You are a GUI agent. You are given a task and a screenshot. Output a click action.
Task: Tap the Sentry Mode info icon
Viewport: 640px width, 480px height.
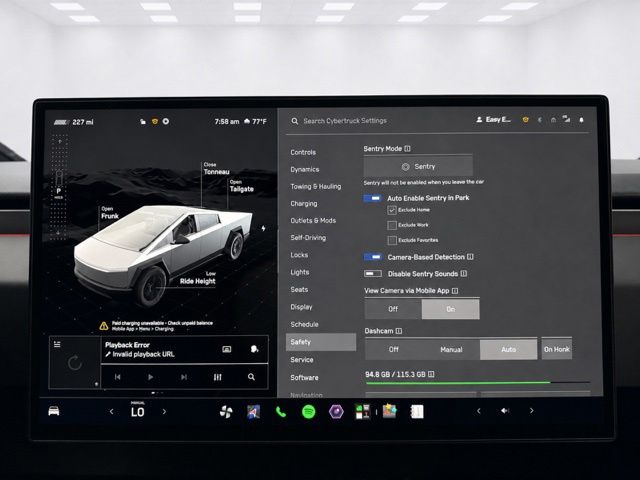pyautogui.click(x=407, y=149)
